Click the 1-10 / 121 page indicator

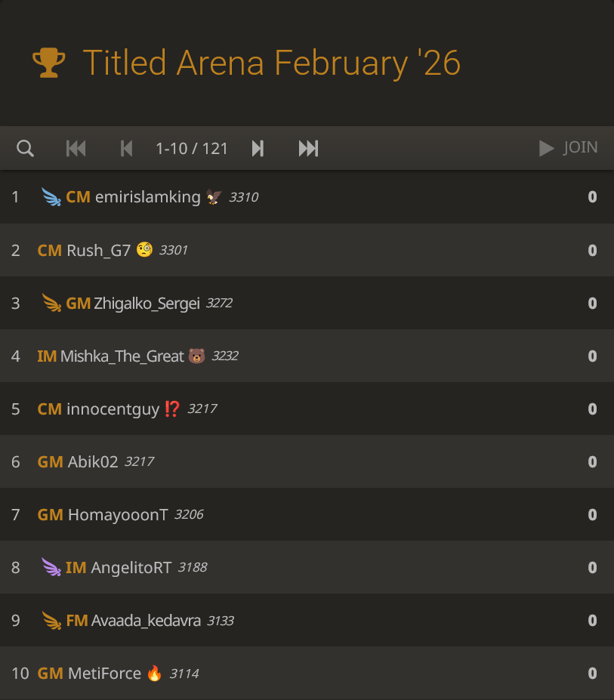point(191,148)
